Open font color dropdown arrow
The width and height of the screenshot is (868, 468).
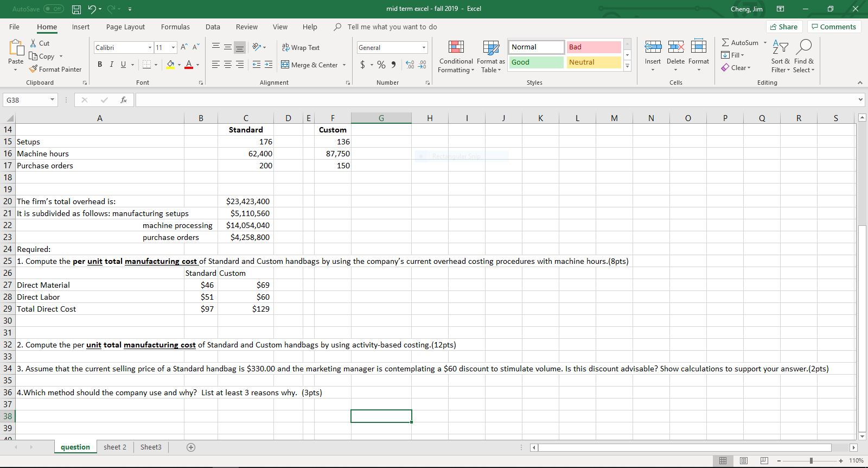[198, 65]
